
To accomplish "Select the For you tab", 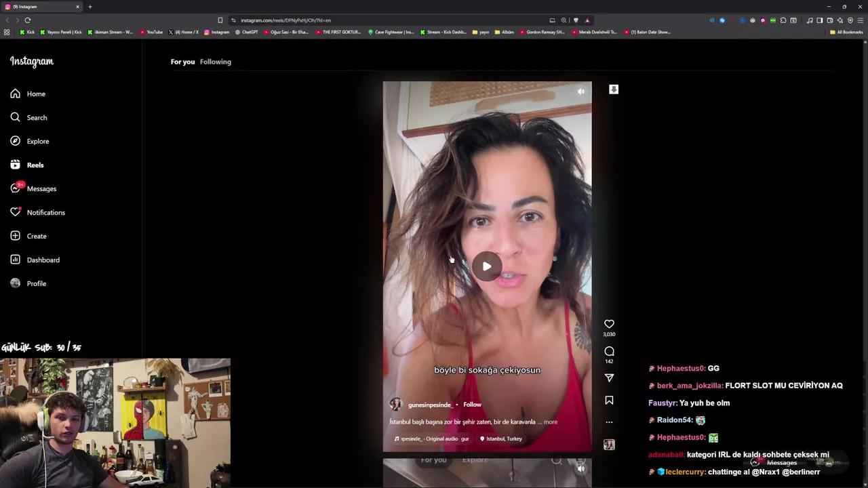I will pyautogui.click(x=182, y=62).
